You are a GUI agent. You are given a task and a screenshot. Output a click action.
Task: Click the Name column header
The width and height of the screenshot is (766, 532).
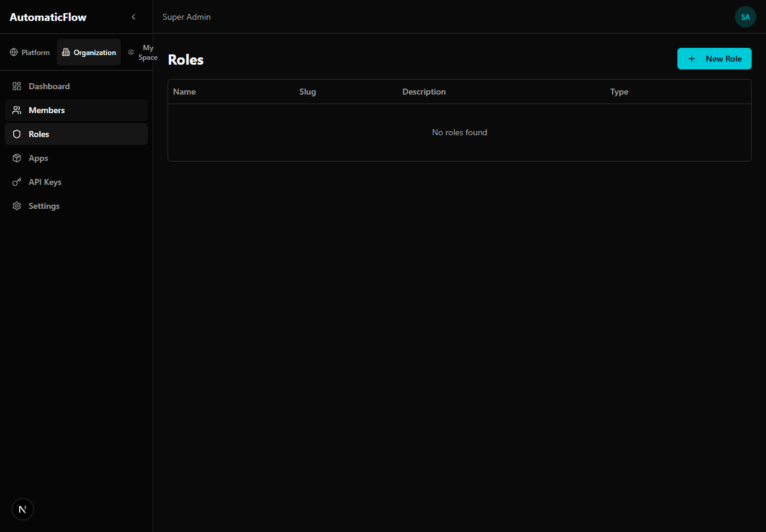pyautogui.click(x=184, y=92)
